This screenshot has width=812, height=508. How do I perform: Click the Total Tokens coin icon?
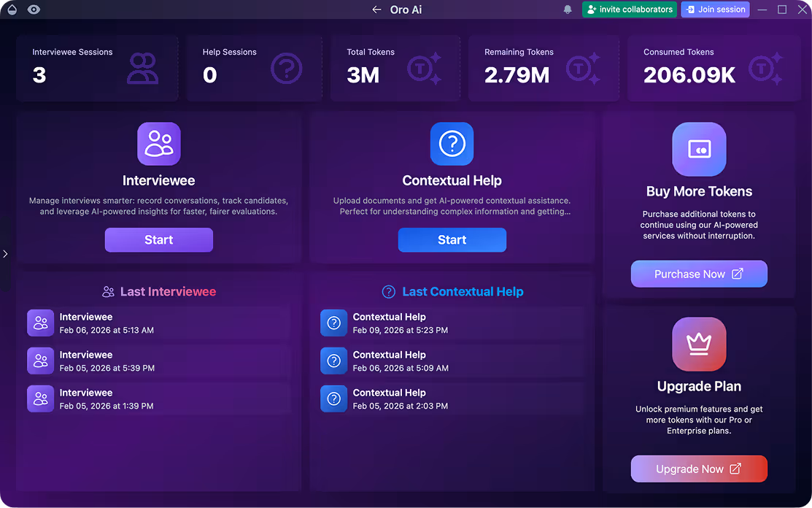(424, 69)
